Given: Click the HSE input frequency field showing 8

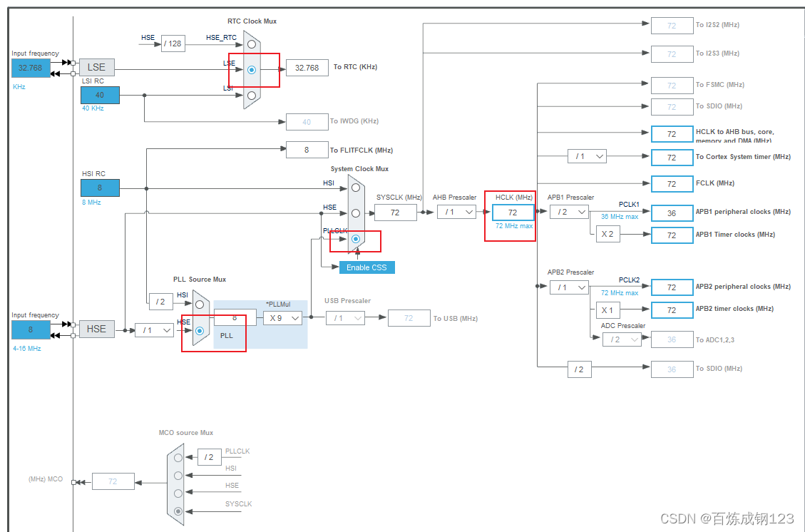Looking at the screenshot, I should coord(30,329).
